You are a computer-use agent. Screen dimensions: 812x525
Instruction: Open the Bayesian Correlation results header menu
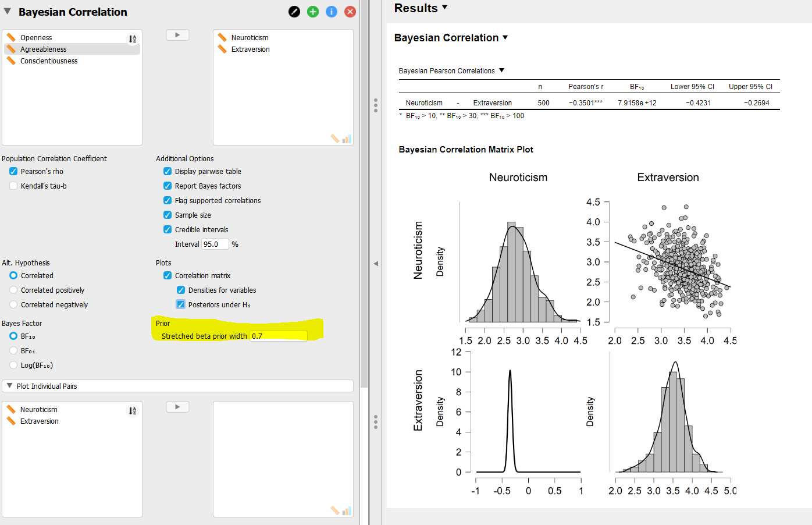(x=505, y=37)
